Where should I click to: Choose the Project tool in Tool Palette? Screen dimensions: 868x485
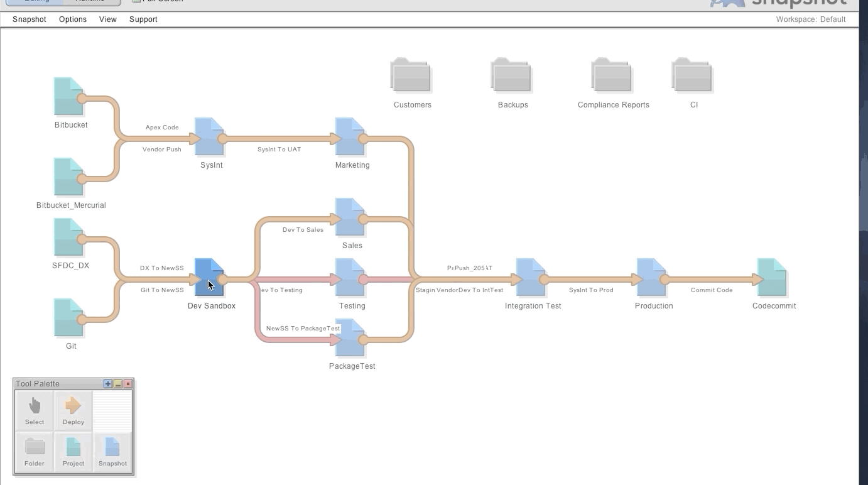(x=73, y=452)
